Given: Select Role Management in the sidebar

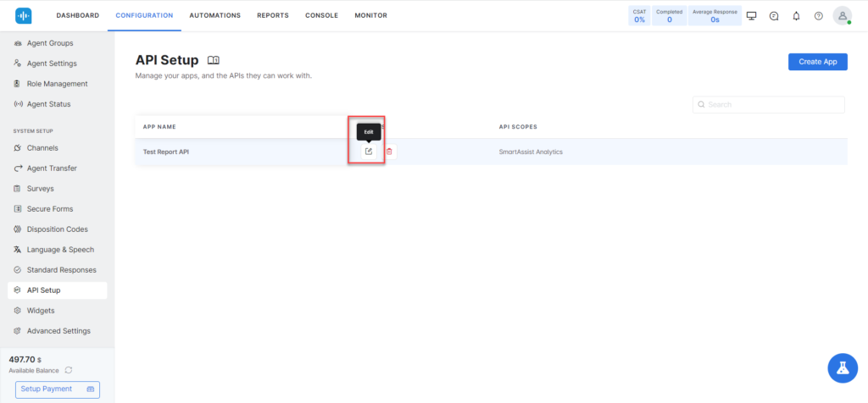Looking at the screenshot, I should point(57,84).
